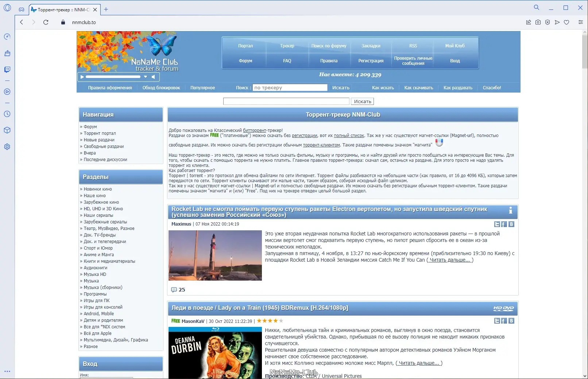
Task: Click the radio player progress bar
Action: tap(113, 77)
